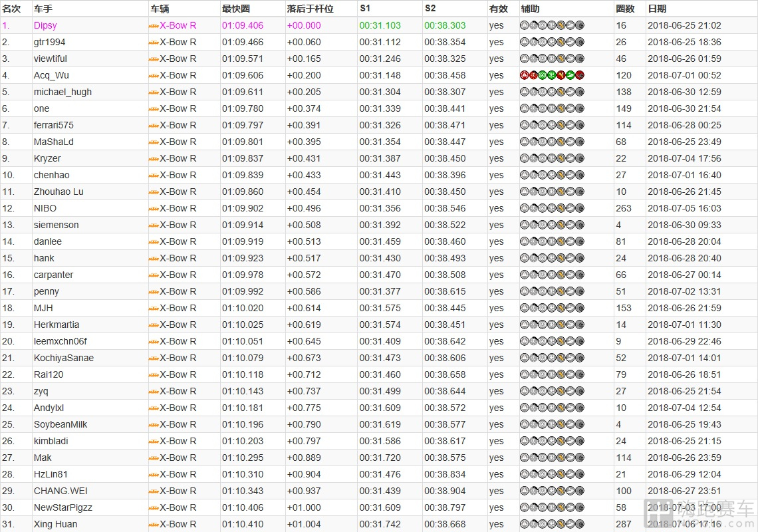Click the KTM logo in NIBO's row

(x=154, y=208)
